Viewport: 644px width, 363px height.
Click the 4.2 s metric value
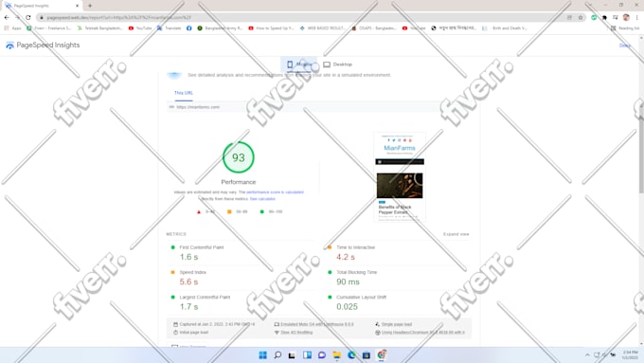coord(346,257)
